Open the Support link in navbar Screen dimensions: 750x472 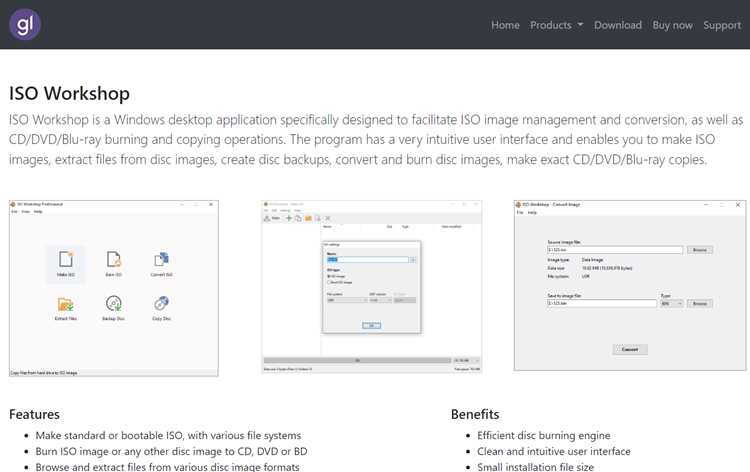(722, 25)
